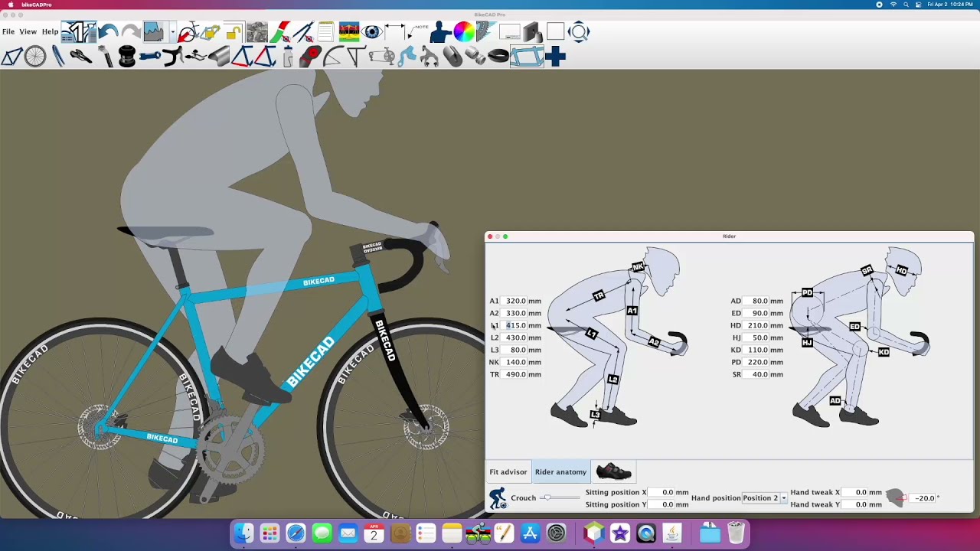Add a NOTE annotation arrow
980x551 pixels.
click(418, 32)
